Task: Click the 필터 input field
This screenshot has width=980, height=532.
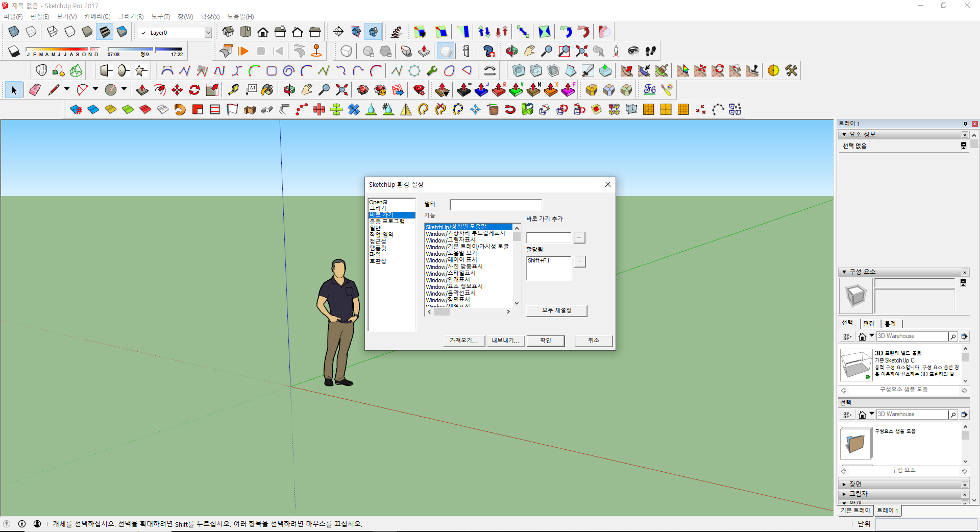Action: tap(496, 205)
